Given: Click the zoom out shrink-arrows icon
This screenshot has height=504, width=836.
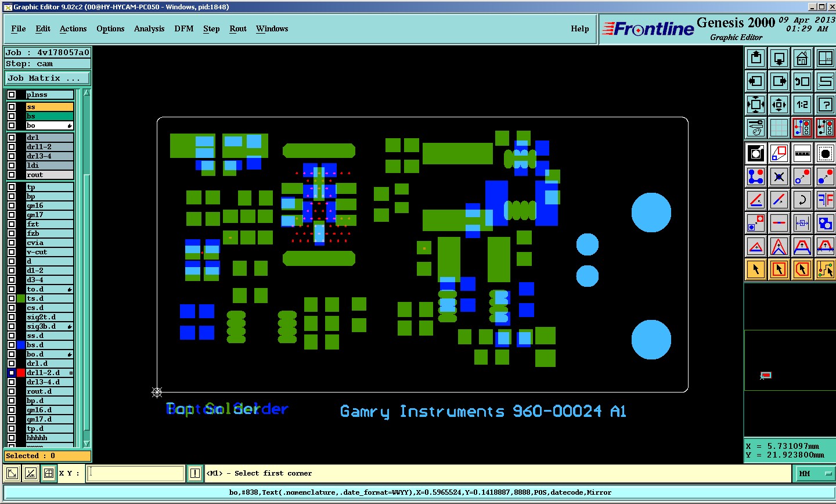Looking at the screenshot, I should (x=779, y=105).
